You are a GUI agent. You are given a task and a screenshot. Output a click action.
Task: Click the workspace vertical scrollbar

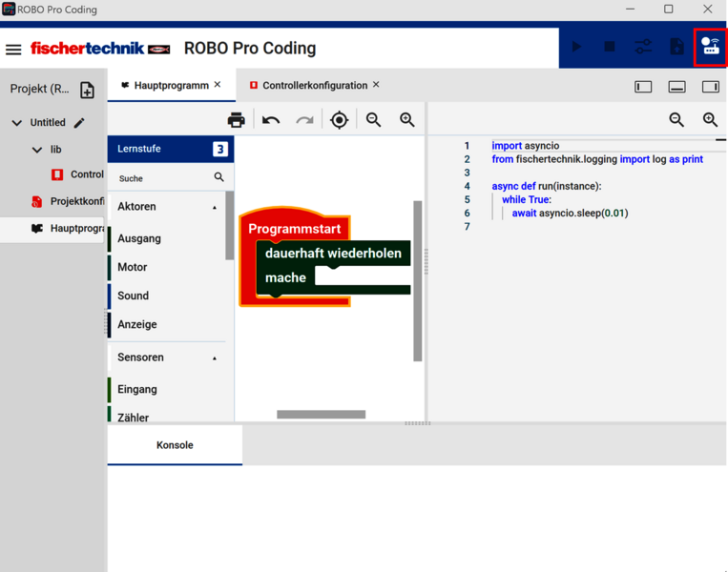pyautogui.click(x=417, y=280)
